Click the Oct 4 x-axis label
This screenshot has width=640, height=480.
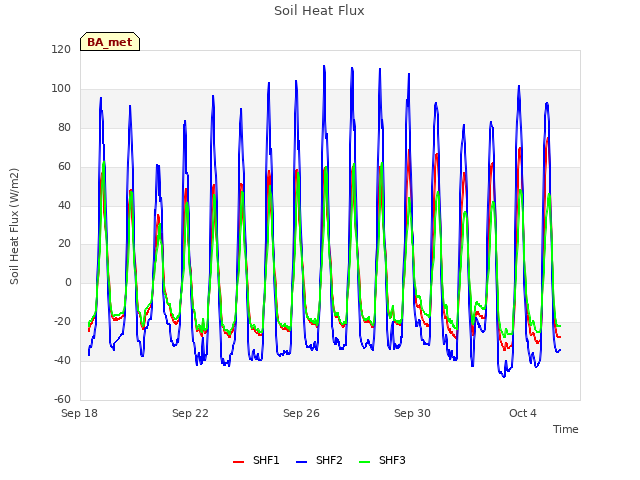[x=523, y=413]
